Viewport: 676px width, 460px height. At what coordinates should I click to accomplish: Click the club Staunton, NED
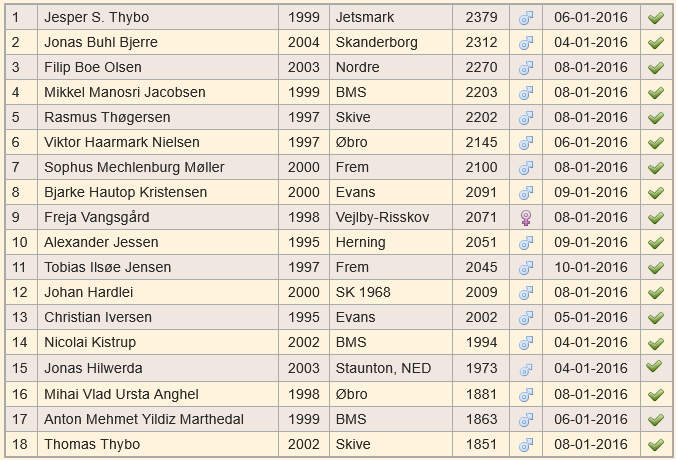click(x=383, y=368)
